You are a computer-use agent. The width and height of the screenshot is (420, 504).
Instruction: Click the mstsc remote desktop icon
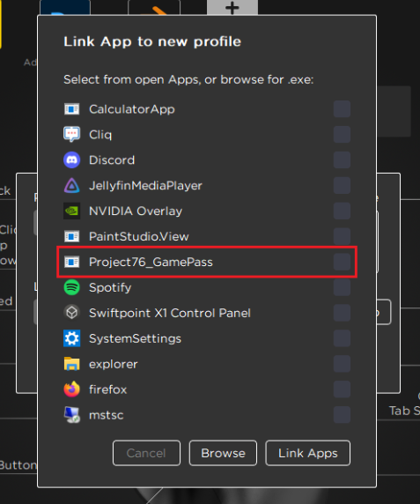[x=71, y=415]
